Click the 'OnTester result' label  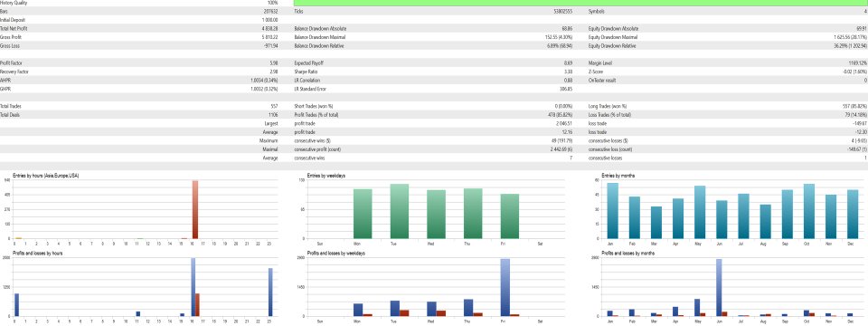(x=601, y=81)
